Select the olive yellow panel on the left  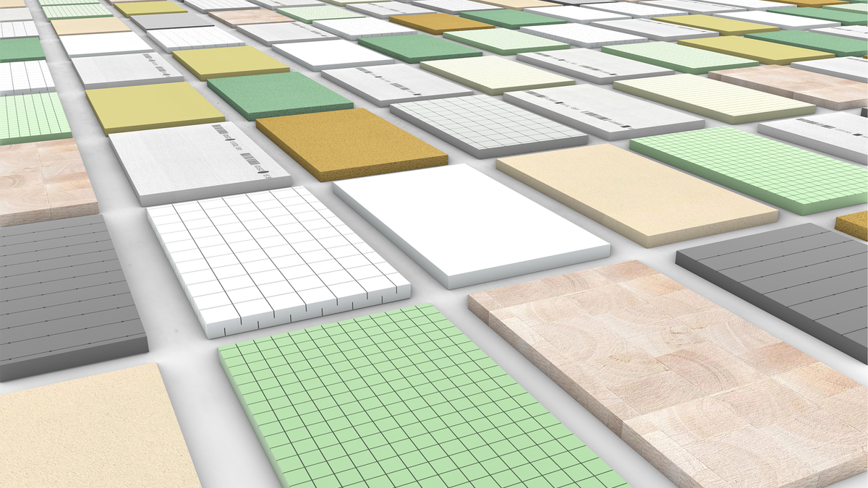click(x=150, y=107)
